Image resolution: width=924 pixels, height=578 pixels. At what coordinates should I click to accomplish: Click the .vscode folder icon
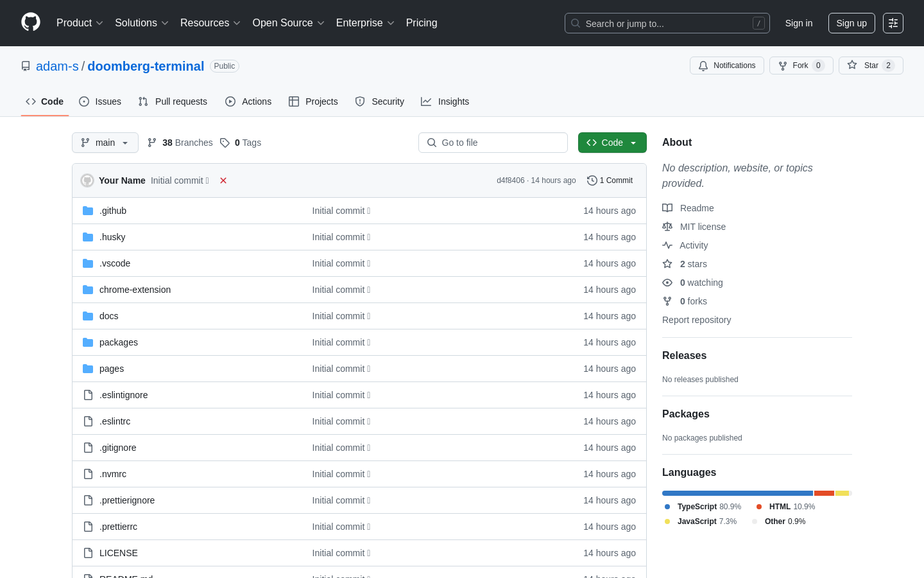[88, 263]
